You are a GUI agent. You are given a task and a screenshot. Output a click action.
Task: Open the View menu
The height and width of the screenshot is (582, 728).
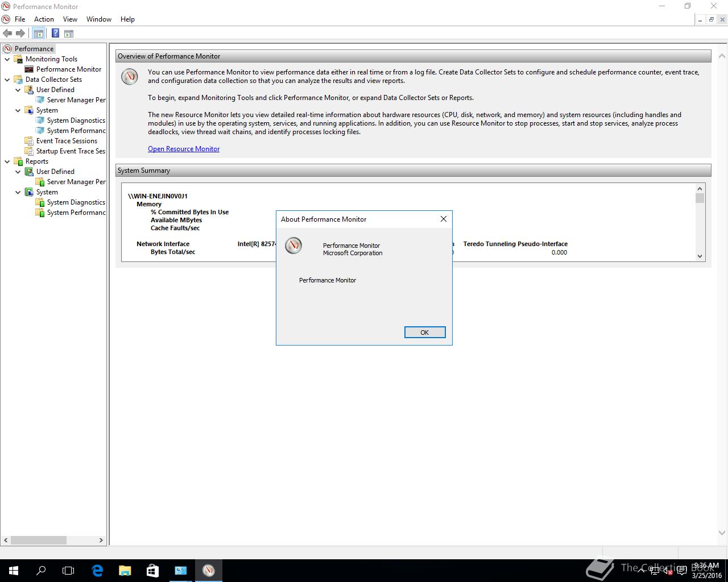pyautogui.click(x=70, y=19)
